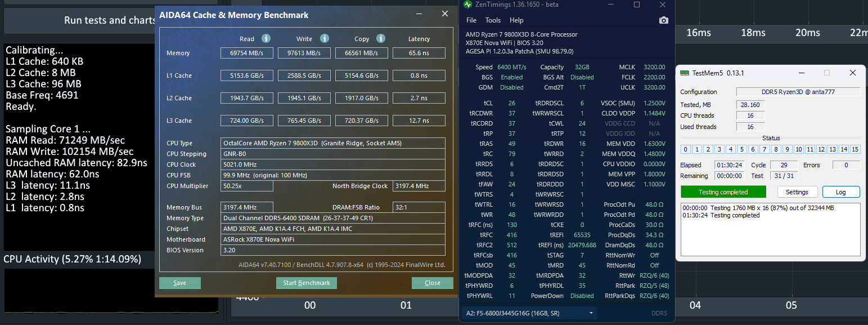Screen dimensions: 868x325
Task: Click Memory Copy value 66561 MB/s
Action: 362,53
